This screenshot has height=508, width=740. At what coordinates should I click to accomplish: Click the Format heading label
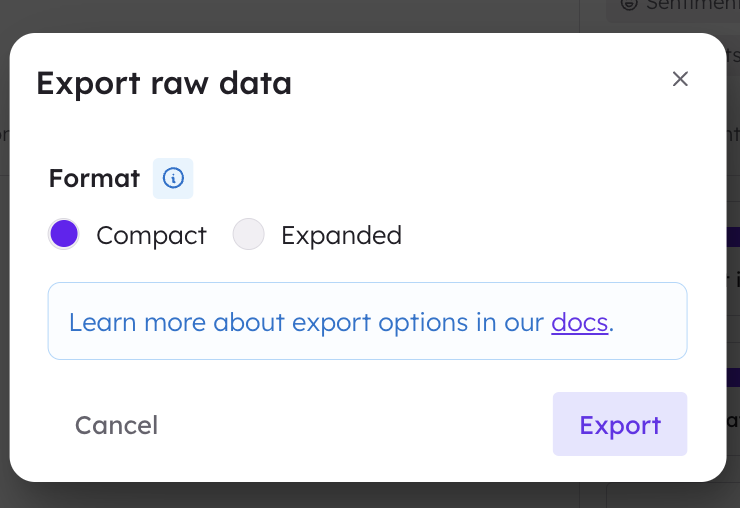(94, 178)
